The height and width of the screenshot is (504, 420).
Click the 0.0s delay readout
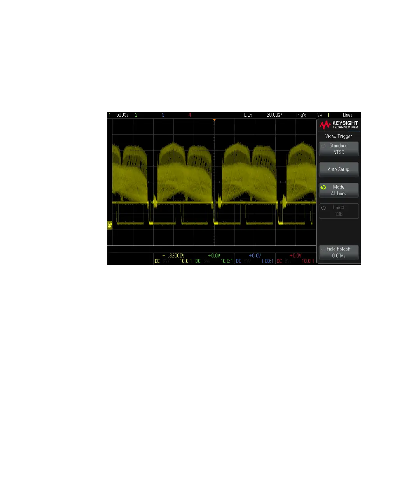click(x=248, y=115)
